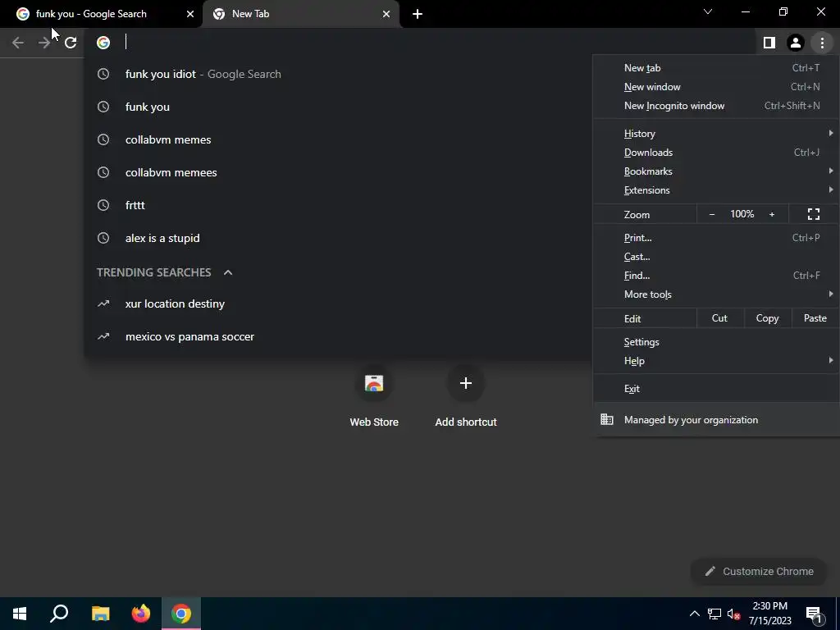Choose New tab from menu
Screen dimensions: 840x630
716,68
